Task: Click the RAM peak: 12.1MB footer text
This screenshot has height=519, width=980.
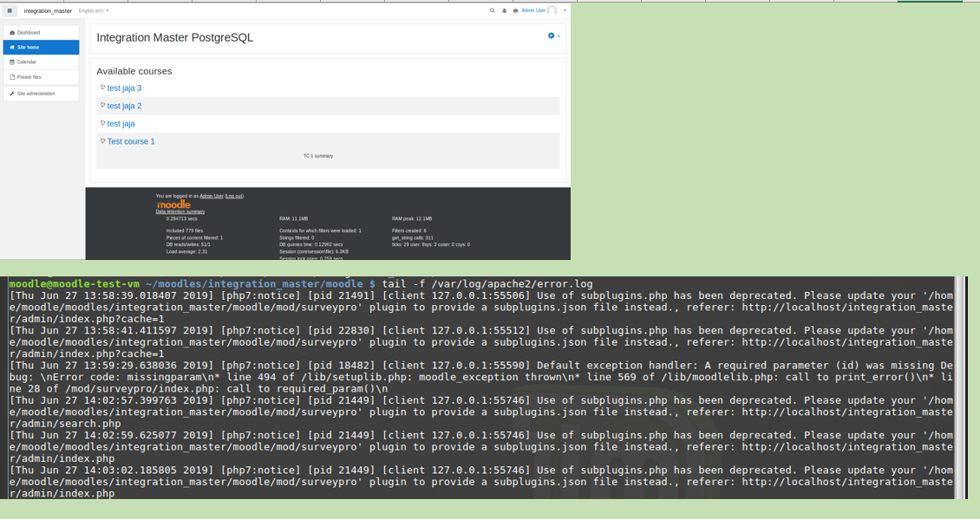Action: coord(412,218)
